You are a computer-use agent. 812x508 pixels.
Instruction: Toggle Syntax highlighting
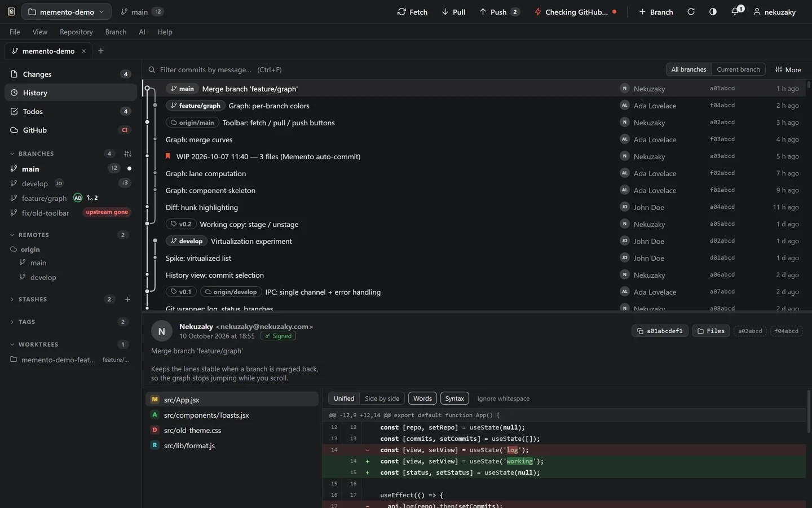[x=454, y=398]
